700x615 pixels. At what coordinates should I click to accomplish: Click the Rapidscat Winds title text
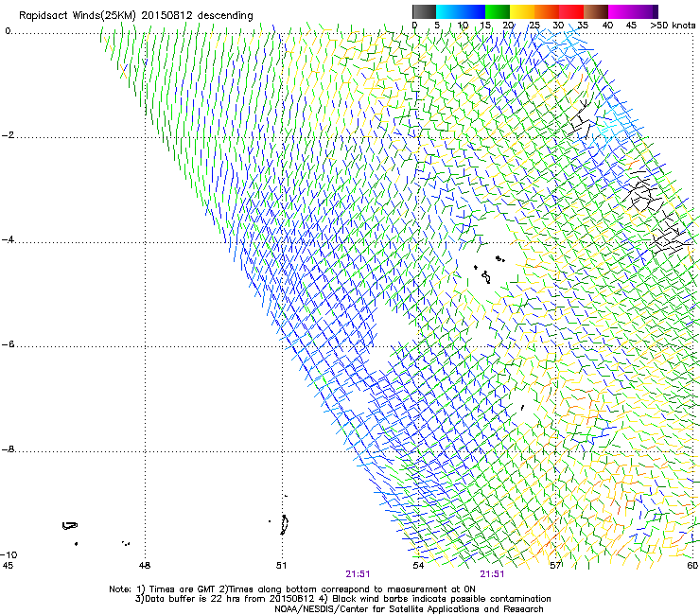click(135, 16)
